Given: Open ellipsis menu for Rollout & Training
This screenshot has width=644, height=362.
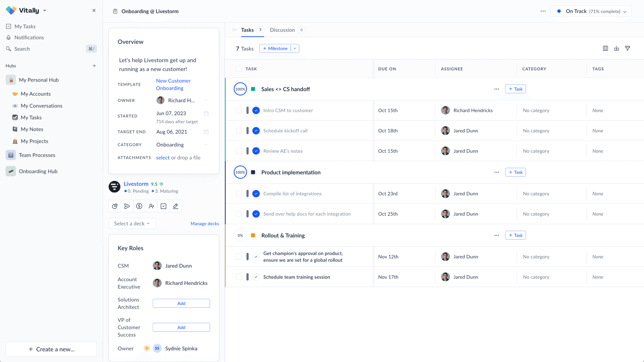Looking at the screenshot, I should 496,235.
